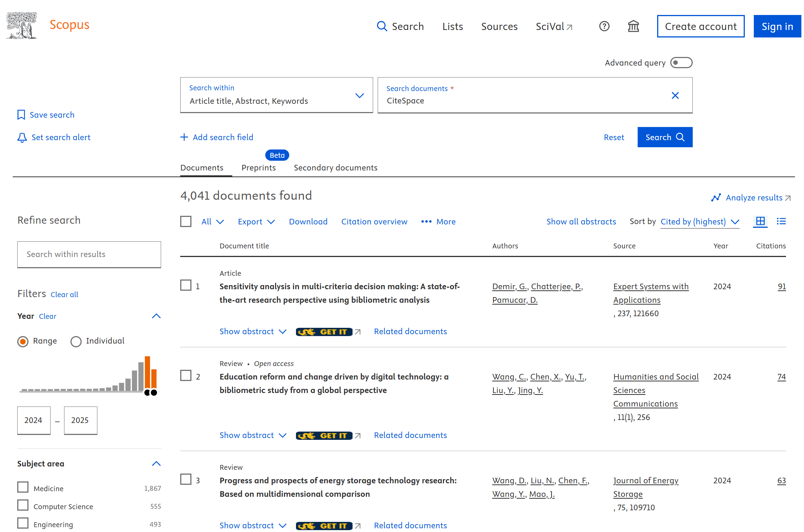Collapse the Subject area filter section
This screenshot has width=804, height=532.
pyautogui.click(x=156, y=463)
